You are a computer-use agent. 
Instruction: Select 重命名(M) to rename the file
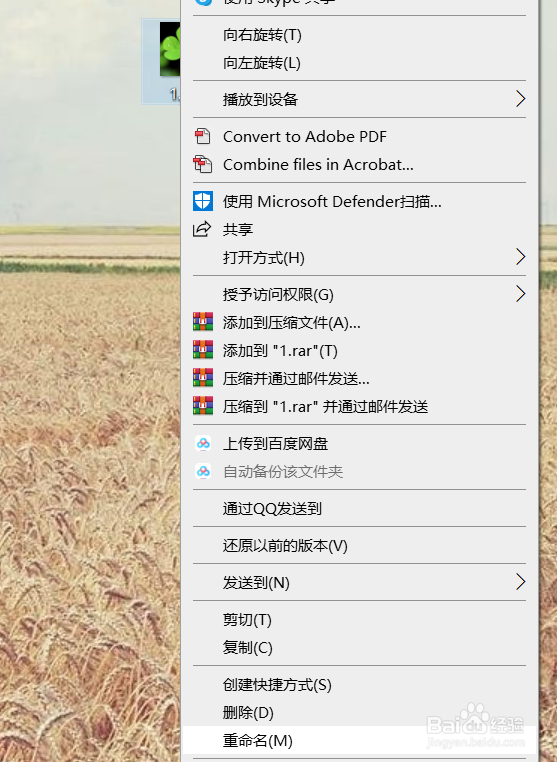coord(360,741)
